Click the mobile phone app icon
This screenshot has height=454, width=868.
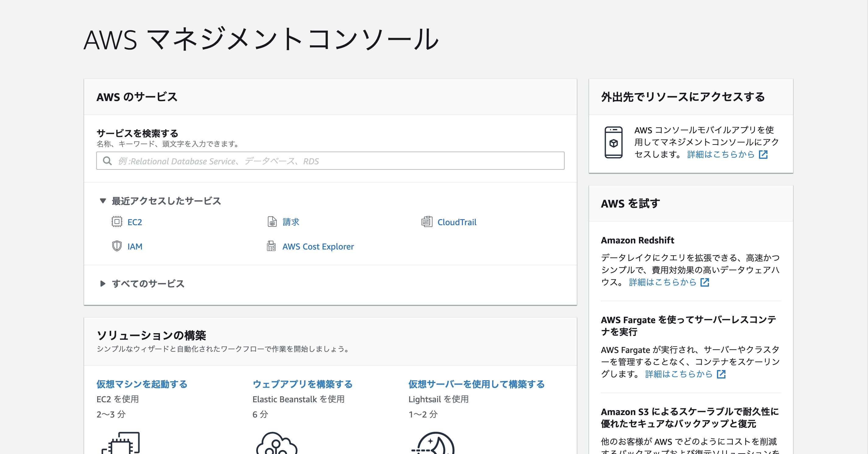coord(613,142)
